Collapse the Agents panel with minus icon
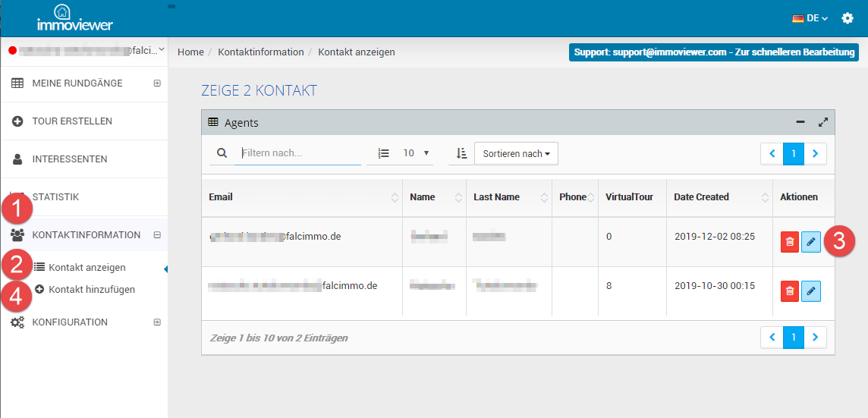868x418 pixels. (800, 122)
